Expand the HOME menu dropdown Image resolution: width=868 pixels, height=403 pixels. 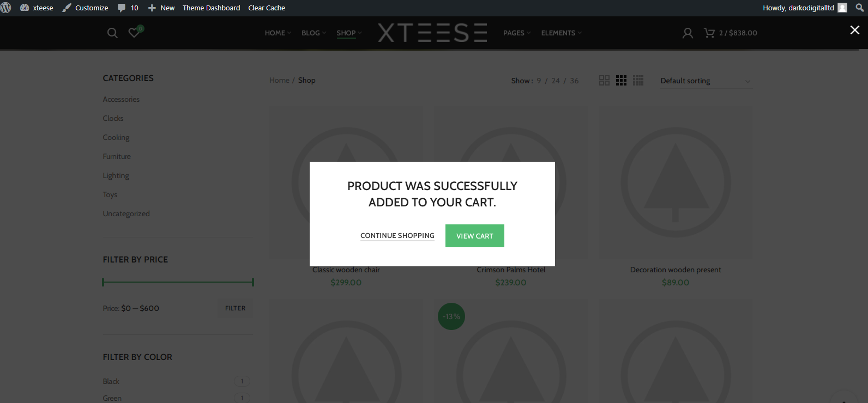[278, 33]
